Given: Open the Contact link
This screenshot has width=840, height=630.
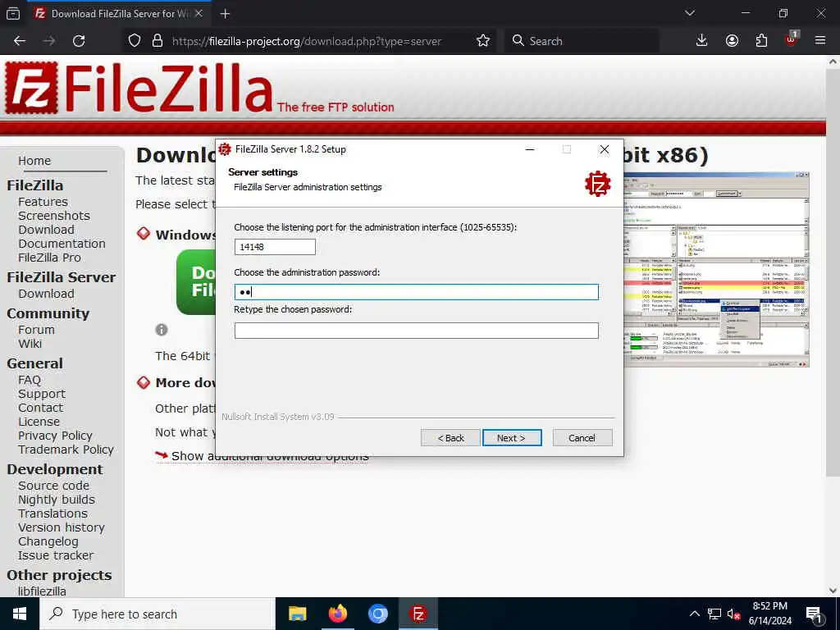Looking at the screenshot, I should 41,408.
